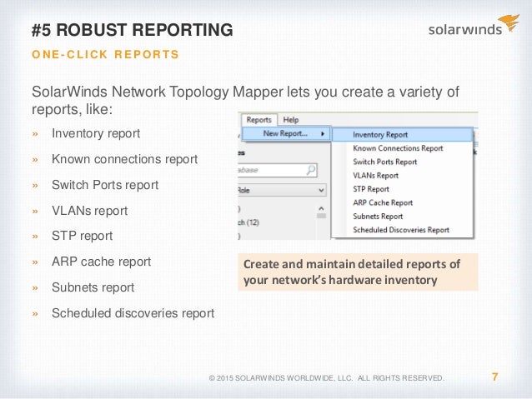
Task: Choose Known Connections Report
Action: pyautogui.click(x=402, y=148)
